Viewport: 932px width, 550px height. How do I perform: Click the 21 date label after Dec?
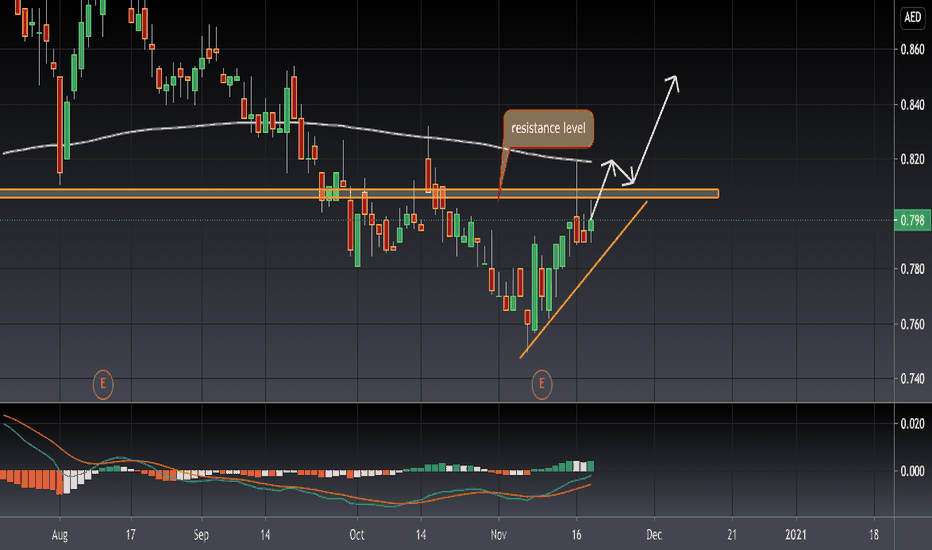(x=732, y=535)
